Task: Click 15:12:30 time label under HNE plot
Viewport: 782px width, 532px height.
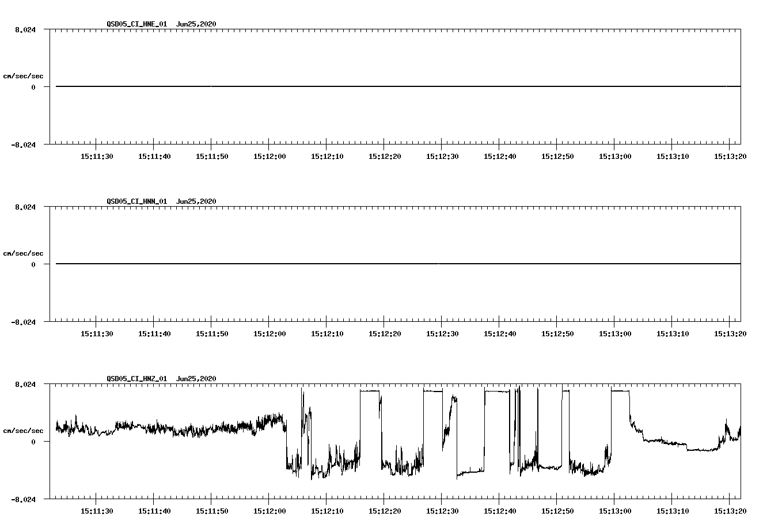Action: [x=442, y=157]
